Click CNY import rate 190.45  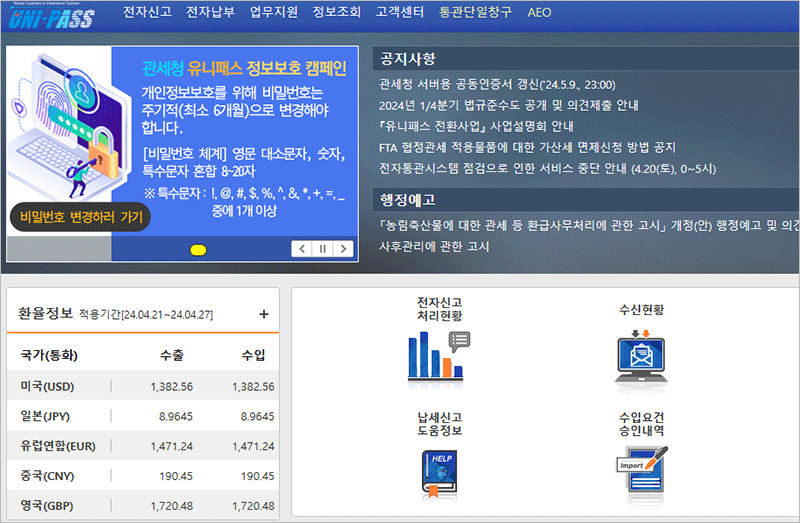(x=257, y=476)
